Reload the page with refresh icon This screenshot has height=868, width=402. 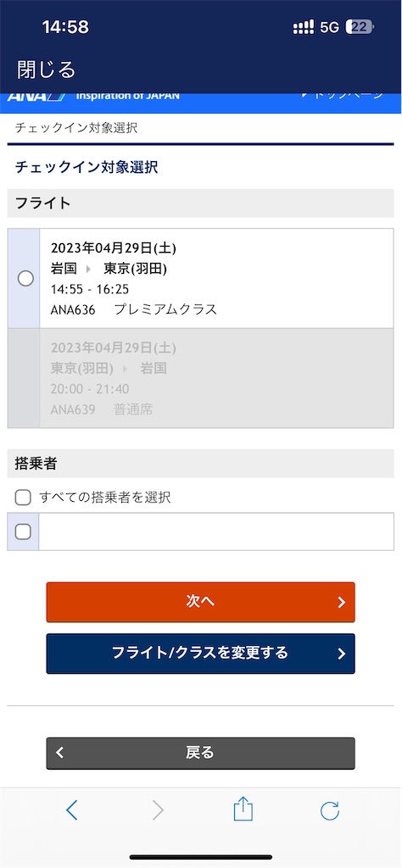pyautogui.click(x=330, y=810)
